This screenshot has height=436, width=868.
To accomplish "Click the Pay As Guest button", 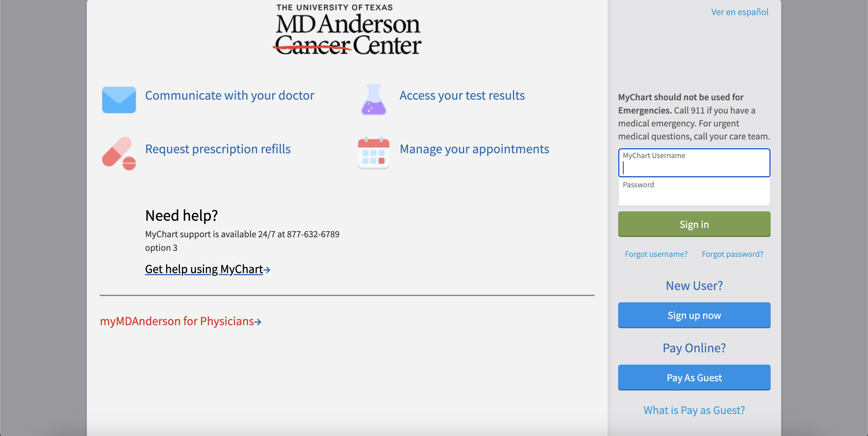I will click(694, 378).
